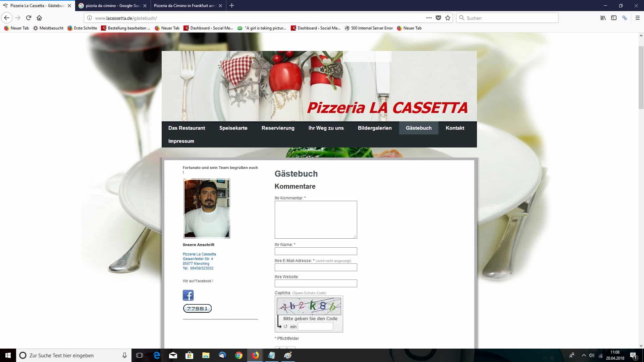Expand hidden system tray icons

[584, 355]
